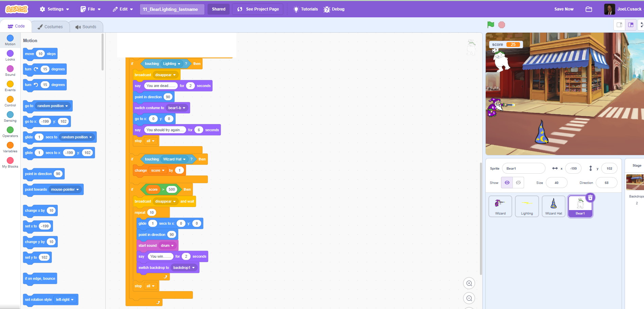Show the sprite using the eye button
Screen dimensions: 644x309
click(507, 183)
